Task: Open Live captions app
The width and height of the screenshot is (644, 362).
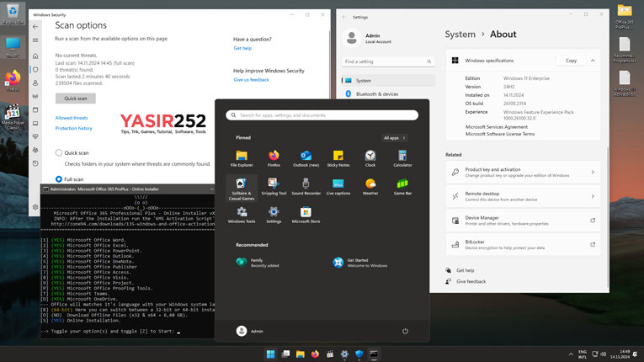Action: (338, 187)
